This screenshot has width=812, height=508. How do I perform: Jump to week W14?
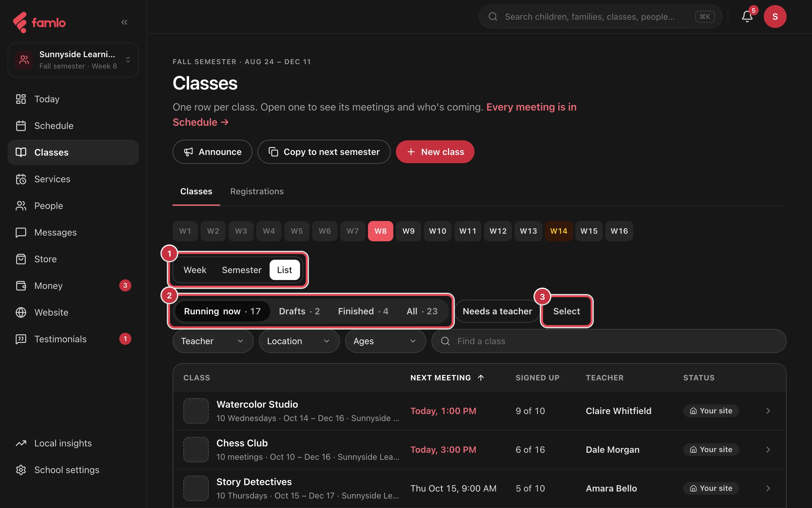tap(559, 231)
